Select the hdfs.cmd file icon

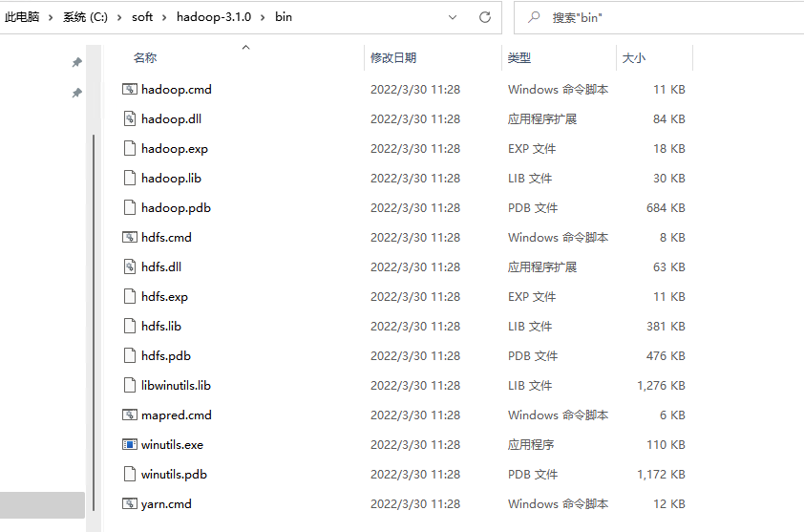(x=131, y=238)
